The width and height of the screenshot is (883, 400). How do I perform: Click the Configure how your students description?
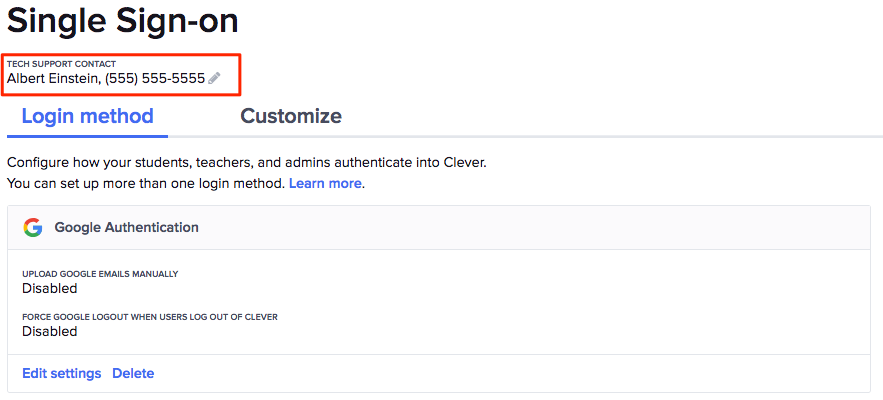click(246, 161)
